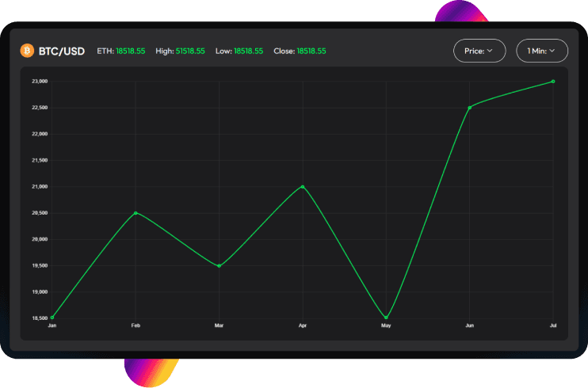The width and height of the screenshot is (588, 388).
Task: Select the BTC/USD pair title
Action: point(62,51)
